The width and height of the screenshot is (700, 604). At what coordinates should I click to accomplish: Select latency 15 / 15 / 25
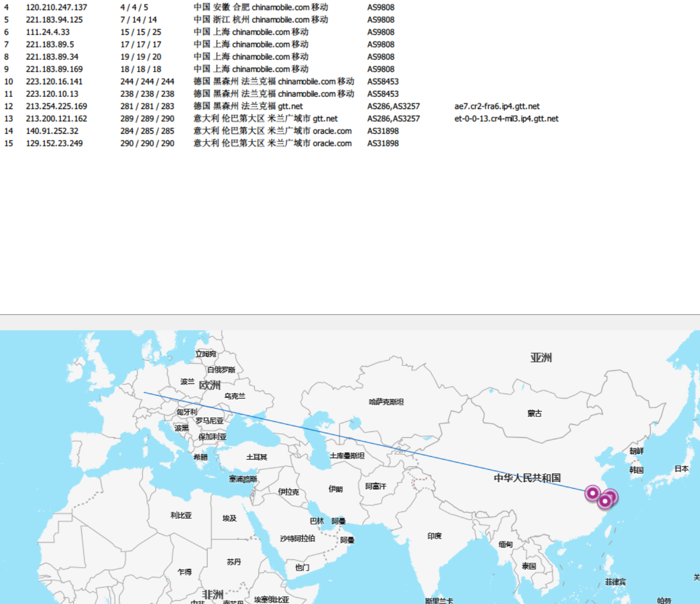(x=141, y=32)
